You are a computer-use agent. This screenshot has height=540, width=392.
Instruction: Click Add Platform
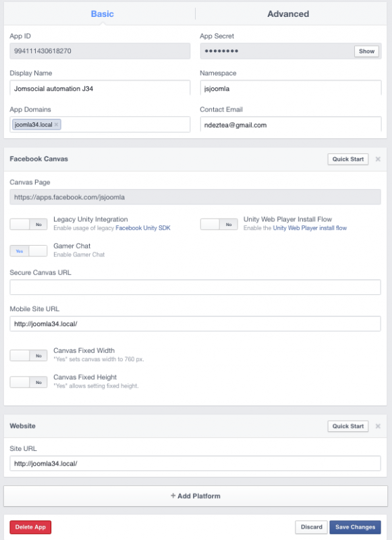tap(196, 496)
